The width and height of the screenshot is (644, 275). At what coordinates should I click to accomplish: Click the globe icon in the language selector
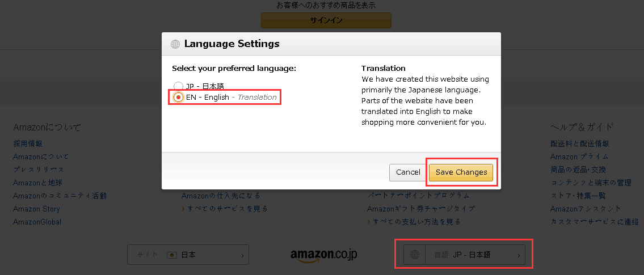pyautogui.click(x=414, y=255)
